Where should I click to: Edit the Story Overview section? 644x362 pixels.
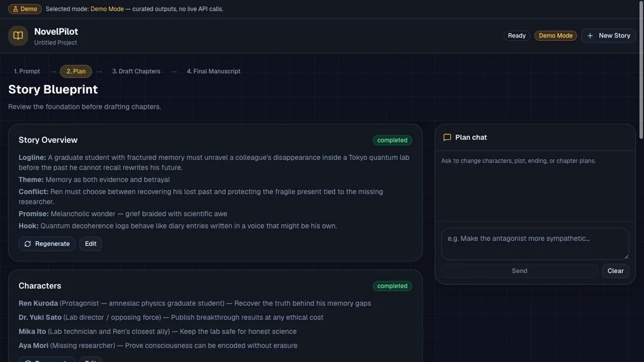click(x=91, y=244)
